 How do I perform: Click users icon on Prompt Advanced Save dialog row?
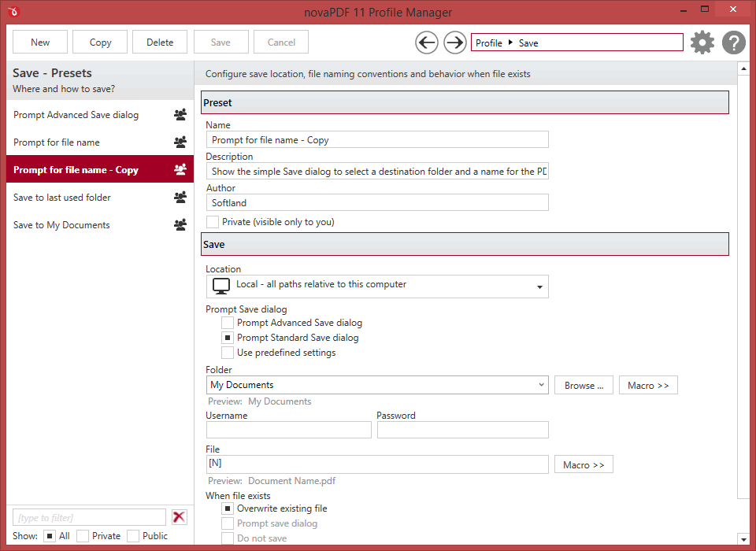(180, 115)
